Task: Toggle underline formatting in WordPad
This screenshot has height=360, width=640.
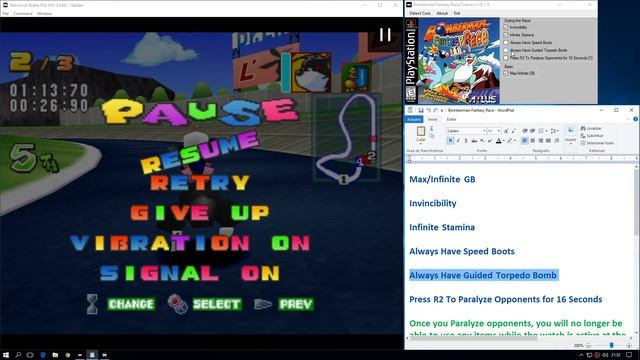Action: (x=466, y=141)
